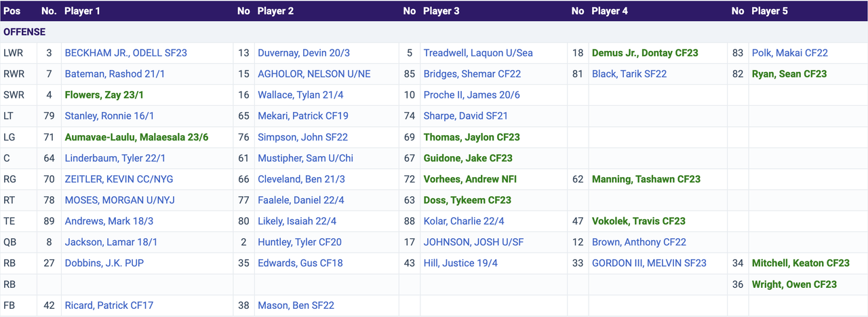The image size is (868, 317).
Task: Open Makai Polk receiver link
Action: 789,53
